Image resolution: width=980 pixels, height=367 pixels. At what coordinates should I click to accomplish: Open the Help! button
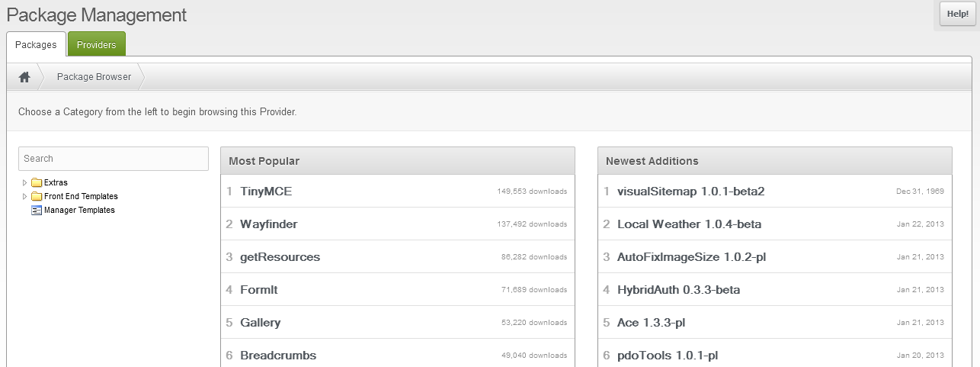957,14
